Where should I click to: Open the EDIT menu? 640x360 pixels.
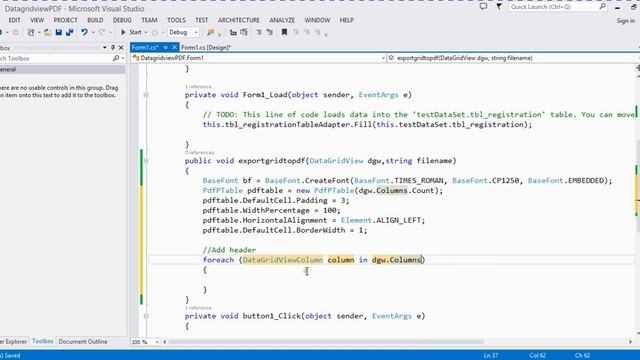[x=14, y=20]
